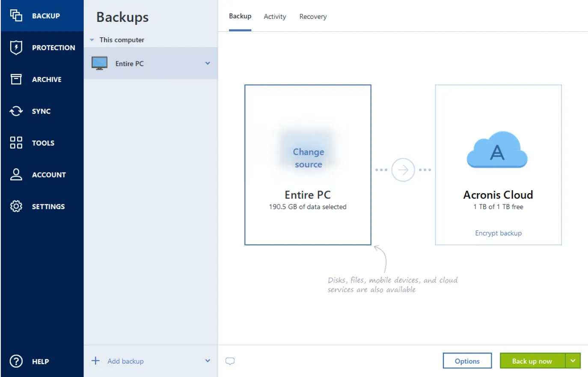Click the plus icon beside Add backup
This screenshot has width=588, height=377.
(95, 361)
